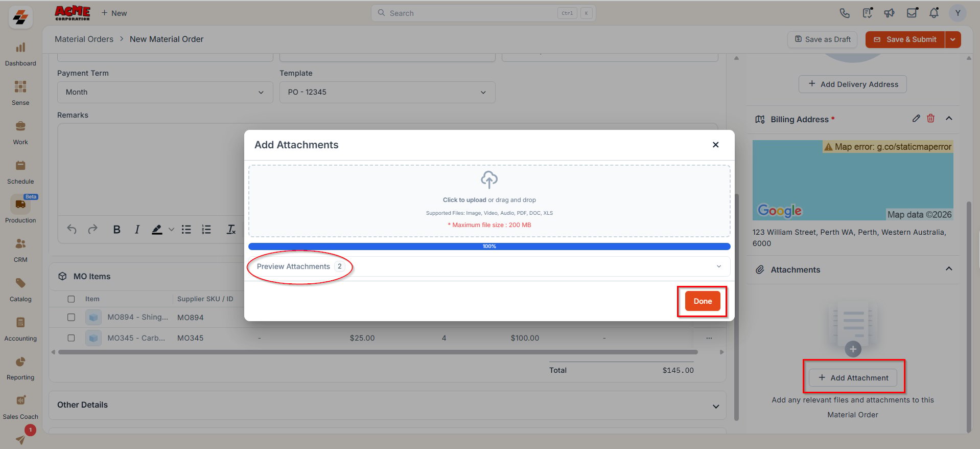This screenshot has width=980, height=449.
Task: Click Save as Draft button
Action: pyautogui.click(x=822, y=39)
